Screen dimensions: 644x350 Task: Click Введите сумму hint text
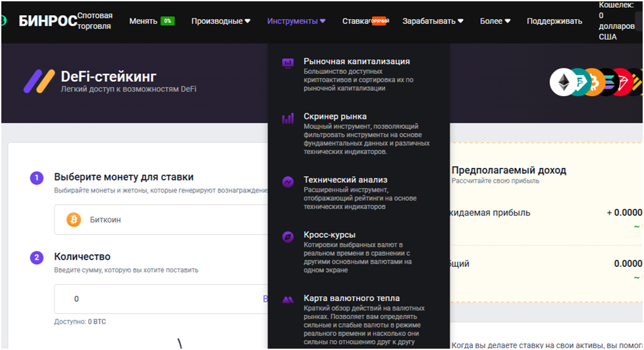(126, 270)
